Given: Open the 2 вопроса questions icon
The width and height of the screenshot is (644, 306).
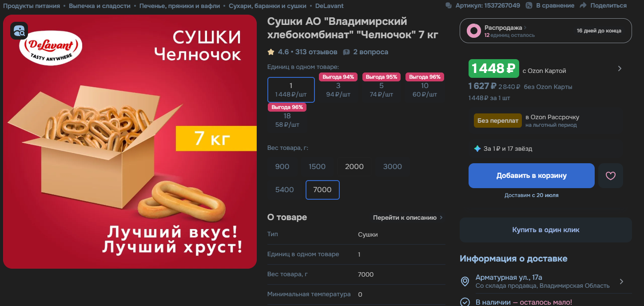Looking at the screenshot, I should [346, 52].
